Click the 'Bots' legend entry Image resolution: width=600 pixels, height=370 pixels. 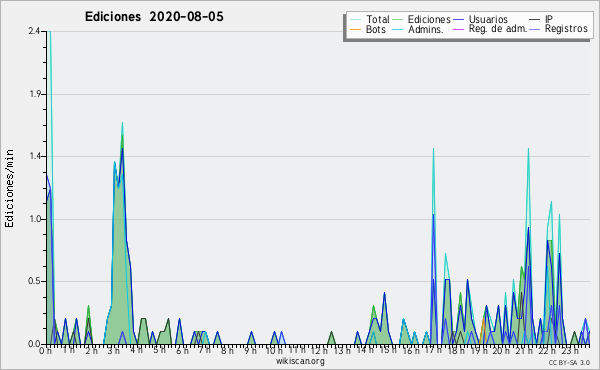(x=375, y=29)
